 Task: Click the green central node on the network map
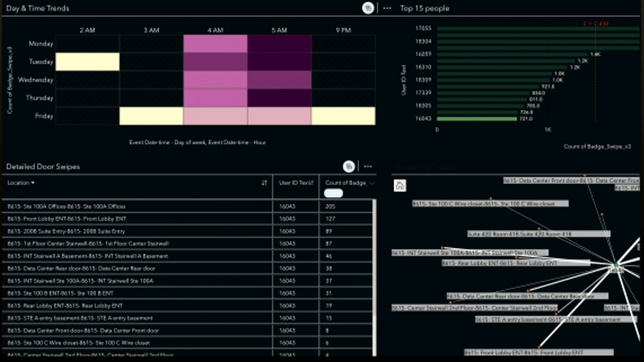pos(616,265)
